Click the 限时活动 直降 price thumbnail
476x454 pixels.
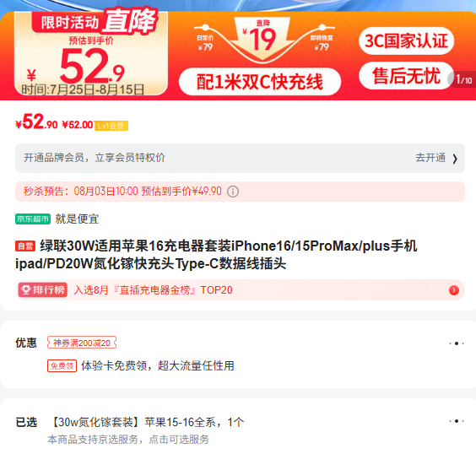(91, 53)
